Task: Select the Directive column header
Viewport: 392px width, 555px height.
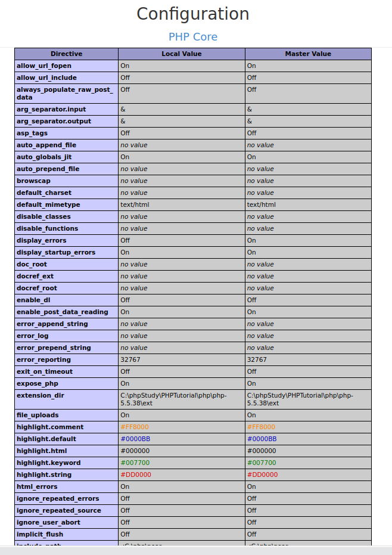Action: (x=67, y=54)
